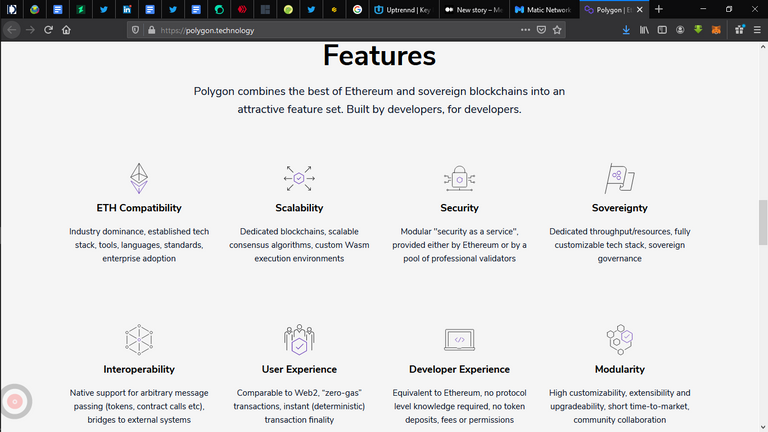Click the User Experience title

[299, 369]
